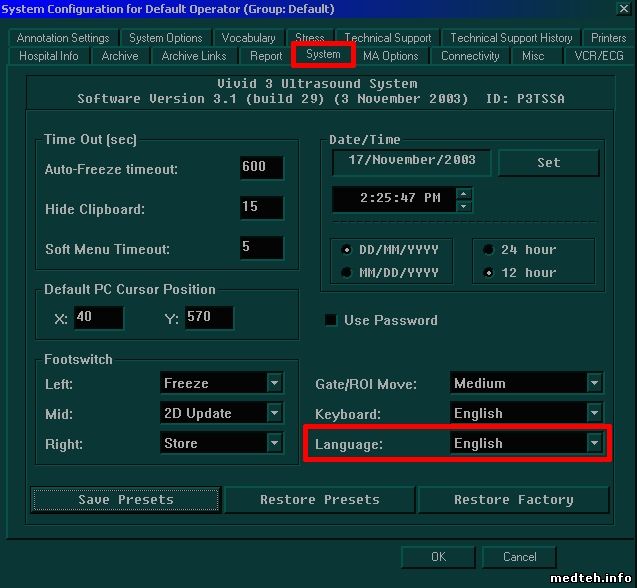
Task: Open the Language dropdown
Action: click(595, 443)
